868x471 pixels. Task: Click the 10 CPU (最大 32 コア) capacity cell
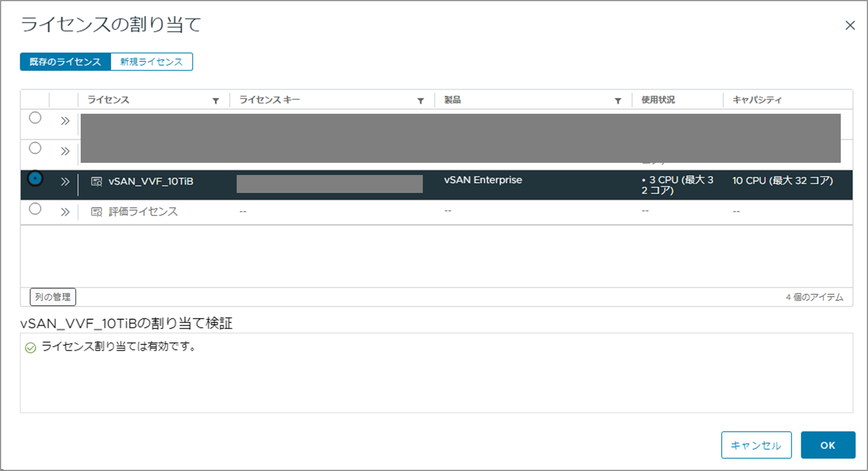pyautogui.click(x=783, y=181)
